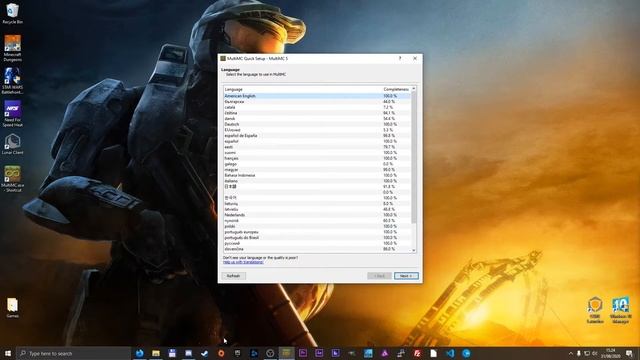Viewport: 640px width, 360px height.
Task: Launch Minecraft Dungeons from the desktop
Action: click(x=13, y=48)
